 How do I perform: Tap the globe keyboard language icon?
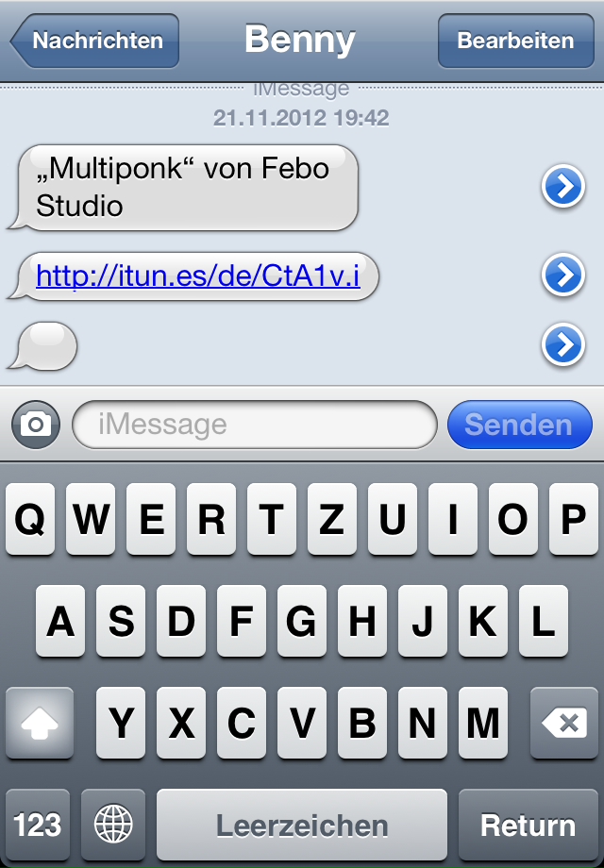pyautogui.click(x=113, y=824)
